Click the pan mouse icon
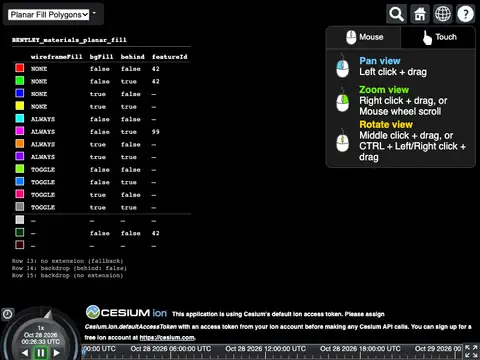This screenshot has width=480, height=360. 342,66
